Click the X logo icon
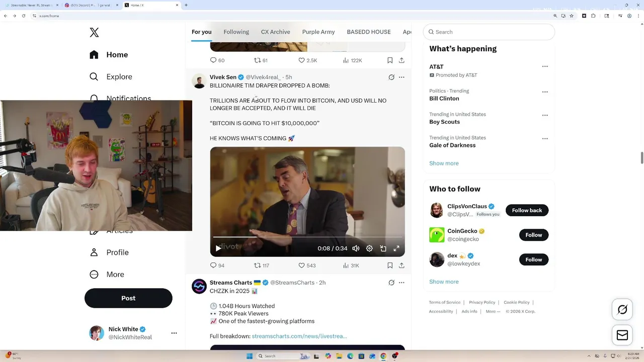The height and width of the screenshot is (362, 644). click(x=94, y=33)
